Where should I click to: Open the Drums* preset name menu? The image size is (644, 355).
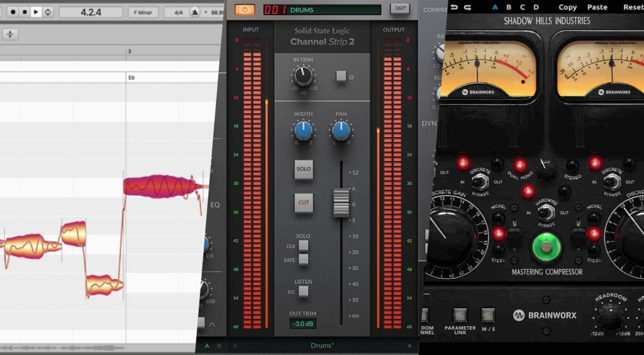click(x=322, y=346)
